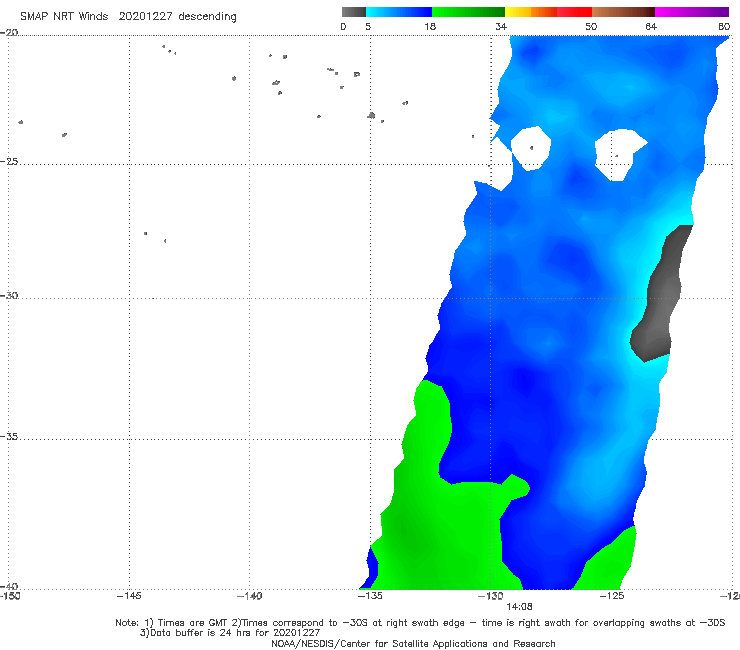The height and width of the screenshot is (650, 740).
Task: Click the color scale label '5'
Action: coord(368,27)
